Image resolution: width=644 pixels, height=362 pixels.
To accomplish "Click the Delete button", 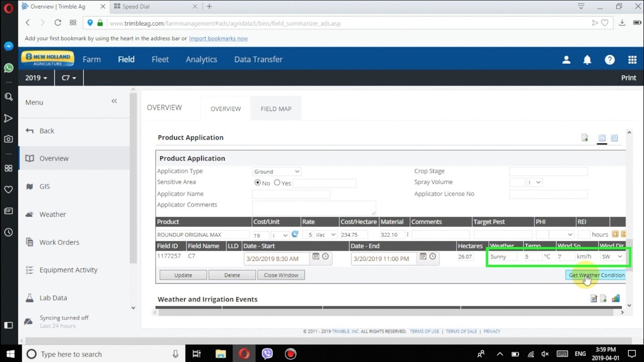I will pos(232,275).
